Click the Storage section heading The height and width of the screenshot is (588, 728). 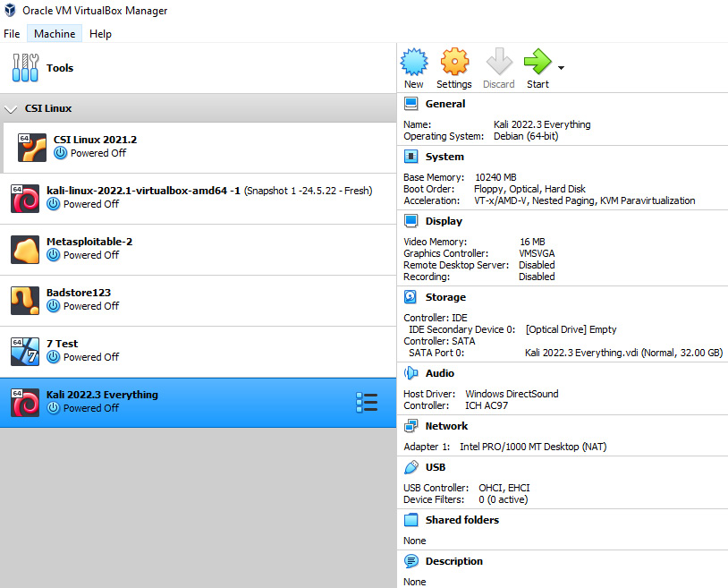[x=445, y=297]
